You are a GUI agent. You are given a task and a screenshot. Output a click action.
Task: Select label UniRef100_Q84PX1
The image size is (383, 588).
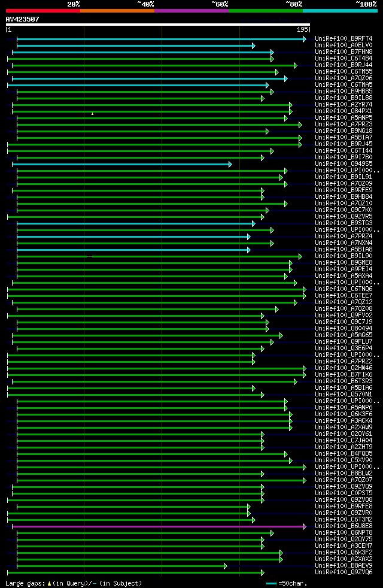point(344,111)
